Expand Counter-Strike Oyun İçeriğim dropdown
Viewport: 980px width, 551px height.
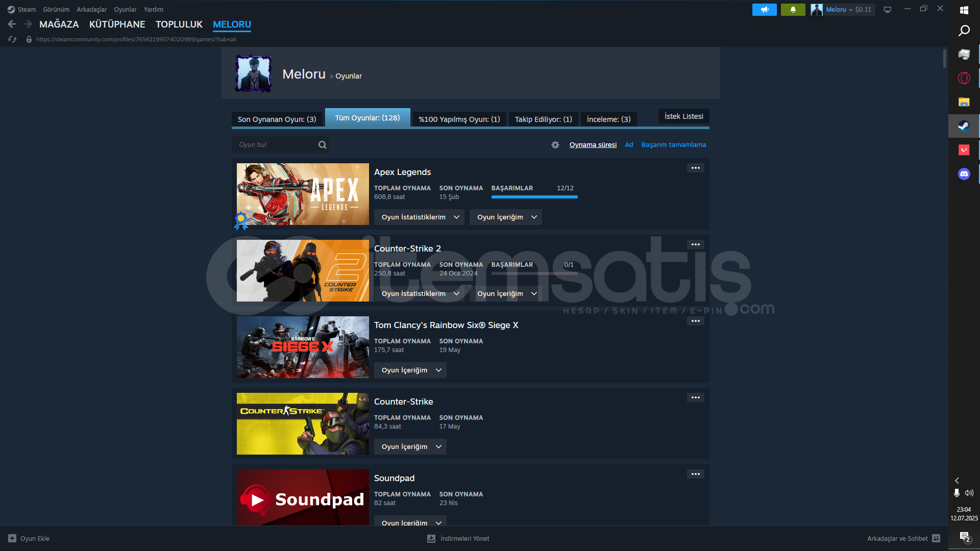[410, 447]
